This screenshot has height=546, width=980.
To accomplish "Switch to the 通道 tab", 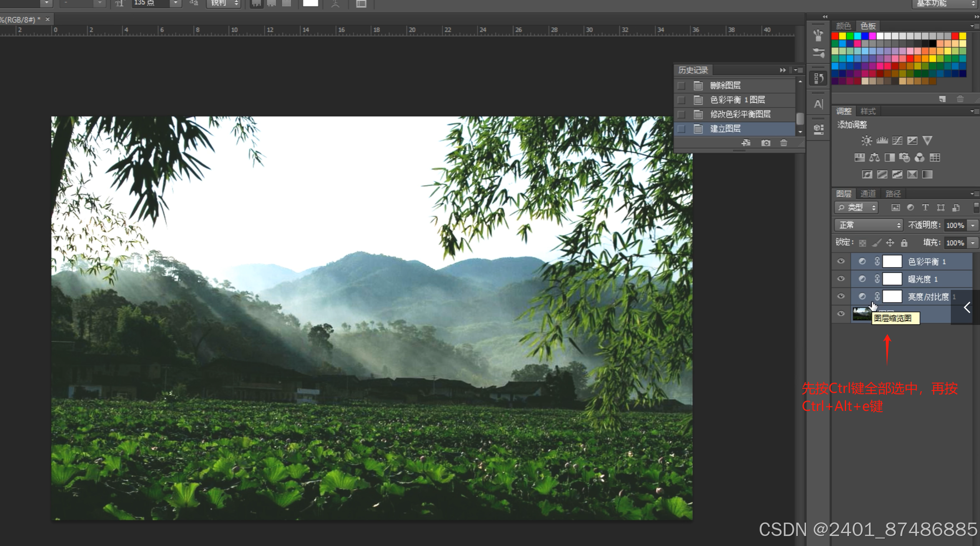I will 868,194.
